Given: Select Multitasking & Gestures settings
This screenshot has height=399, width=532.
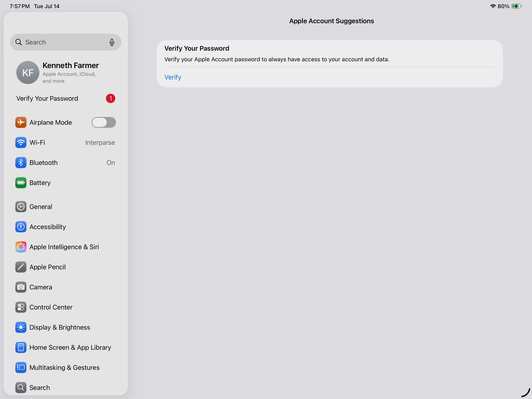Looking at the screenshot, I should click(x=65, y=367).
